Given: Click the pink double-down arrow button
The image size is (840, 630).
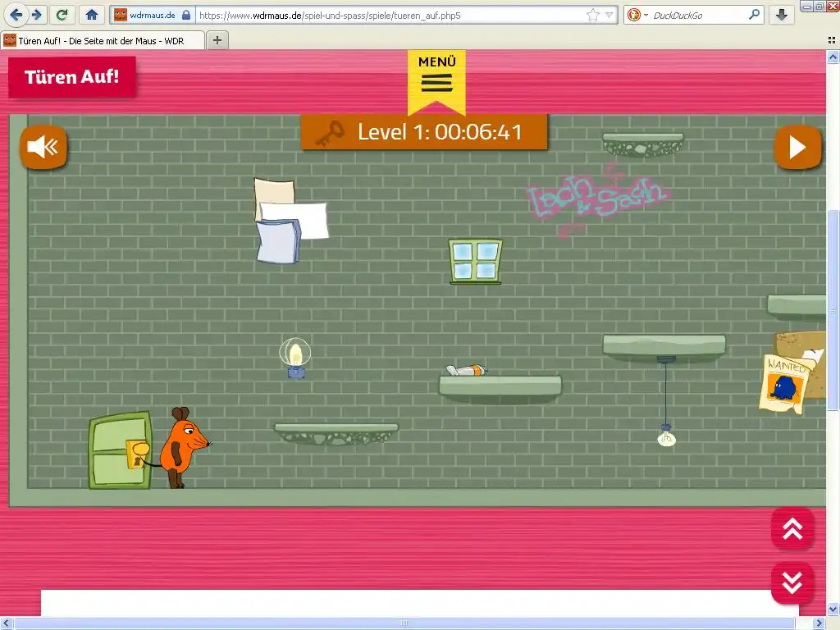Looking at the screenshot, I should [792, 583].
